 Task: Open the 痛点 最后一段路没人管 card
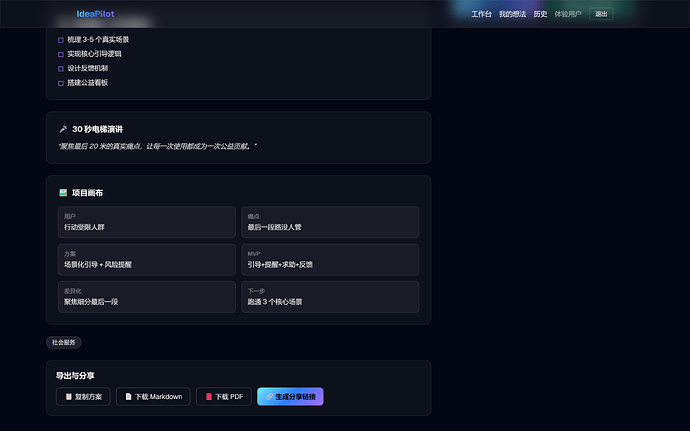pos(330,222)
